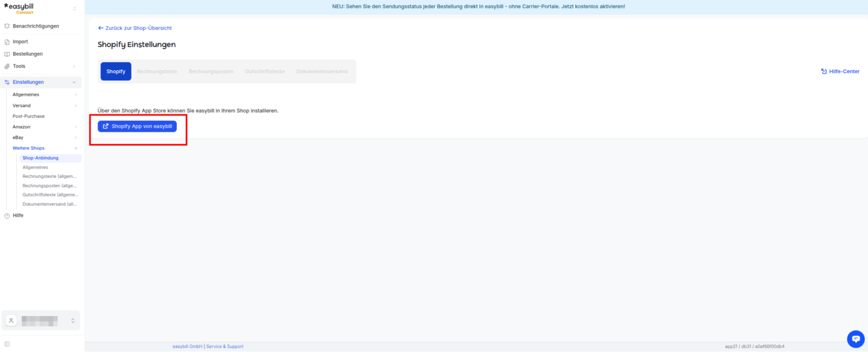
Task: Switch to the Rechnungstexte tab
Action: pos(157,72)
